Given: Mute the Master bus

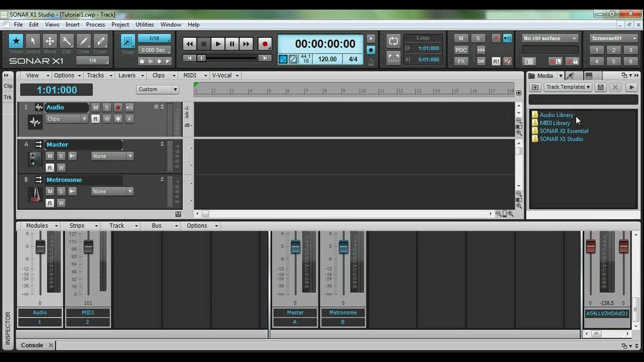Looking at the screenshot, I should 50,156.
